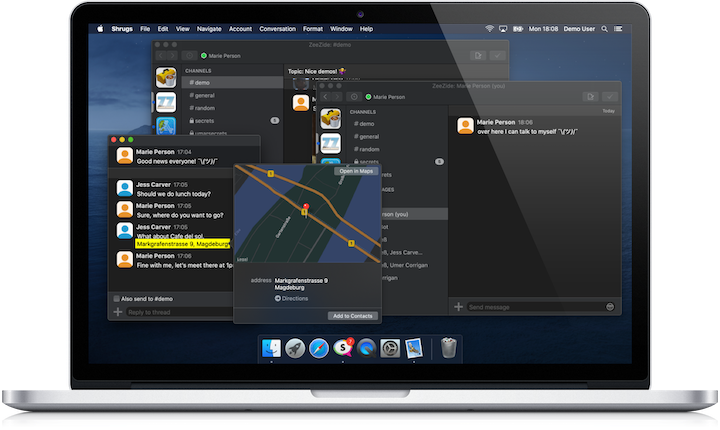Select #general channel in Marie Person window
Image resolution: width=720 pixels, height=430 pixels.
pyautogui.click(x=397, y=136)
